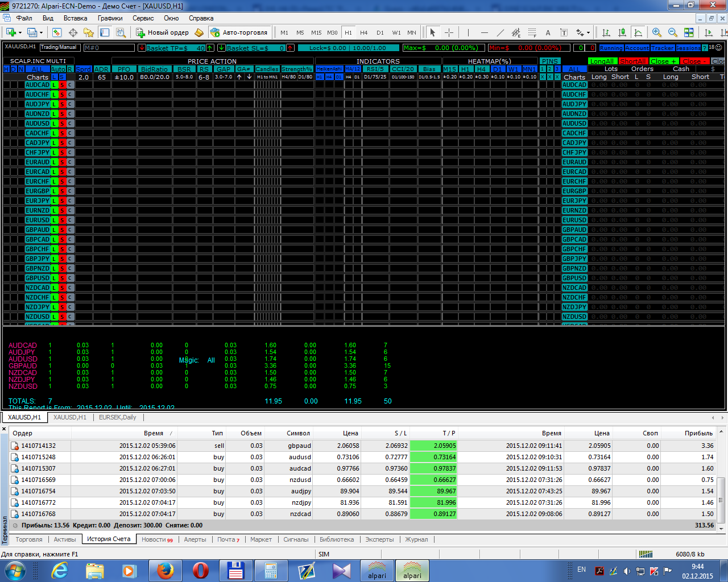This screenshot has height=582, width=728.
Task: Select the H4 timeframe button
Action: point(364,32)
